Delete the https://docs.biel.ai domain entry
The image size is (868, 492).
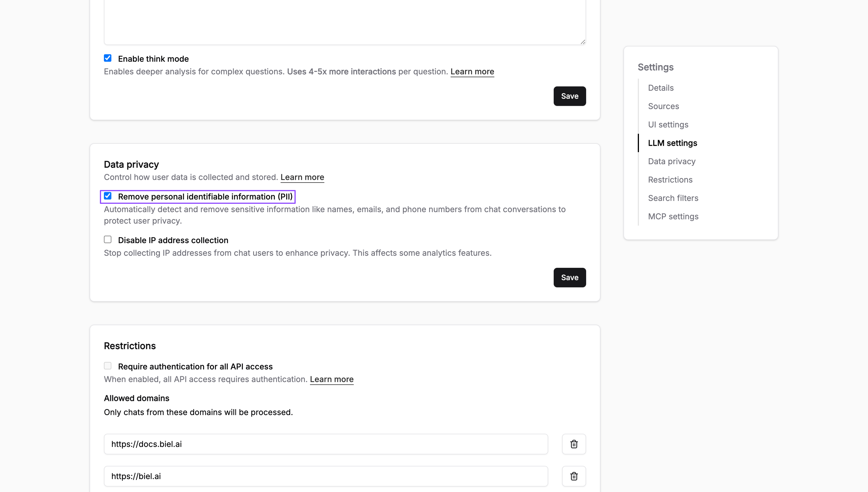click(x=574, y=444)
